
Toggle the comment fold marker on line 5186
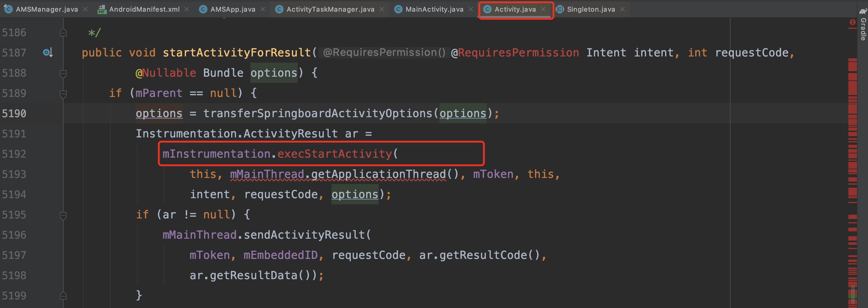(63, 33)
